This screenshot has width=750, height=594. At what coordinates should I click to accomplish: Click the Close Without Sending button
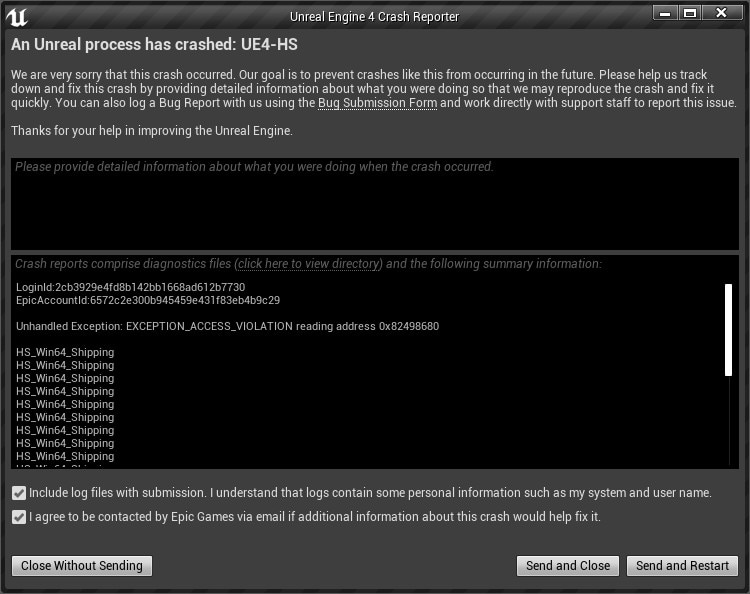click(x=82, y=566)
